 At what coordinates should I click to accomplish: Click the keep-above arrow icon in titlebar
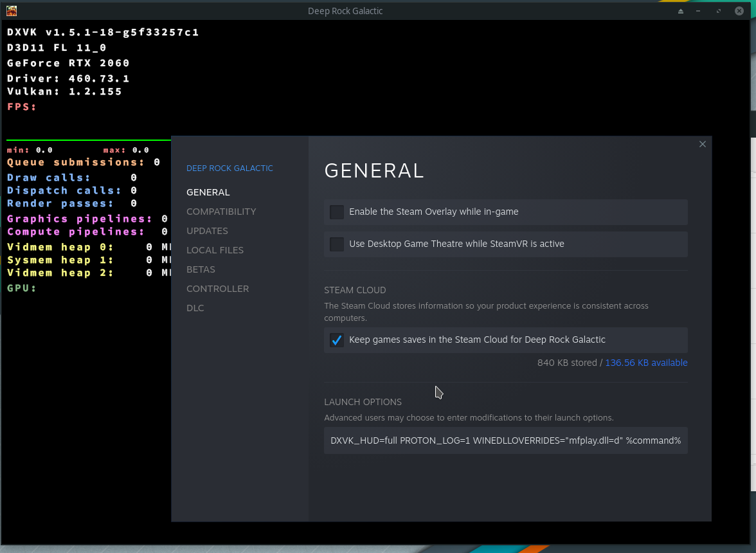(680, 11)
